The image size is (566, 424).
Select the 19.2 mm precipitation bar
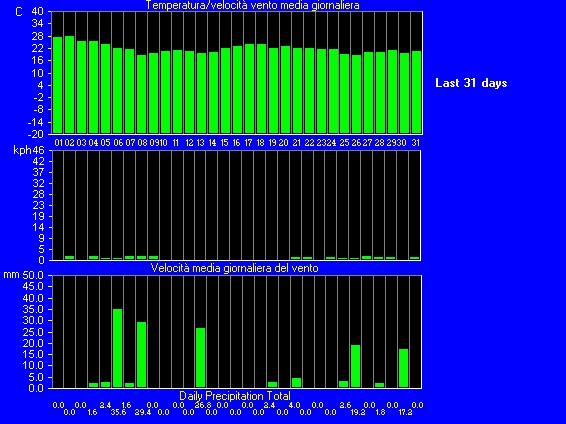pyautogui.click(x=356, y=366)
